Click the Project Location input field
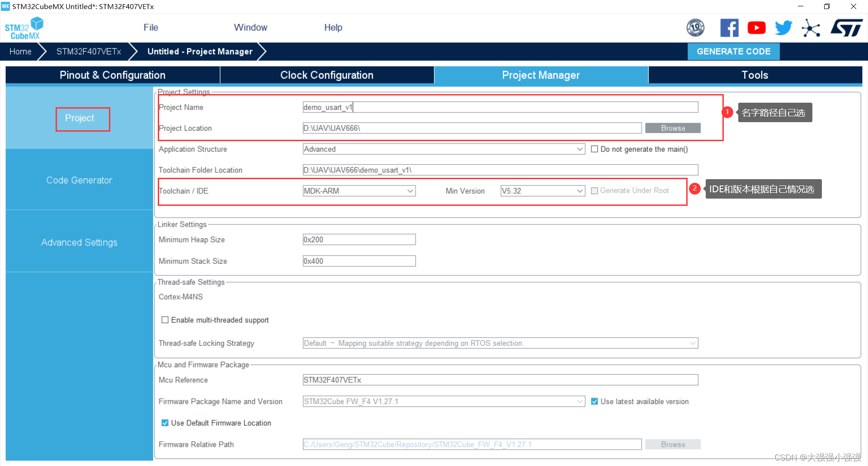Viewport: 868px width, 466px height. coord(472,128)
